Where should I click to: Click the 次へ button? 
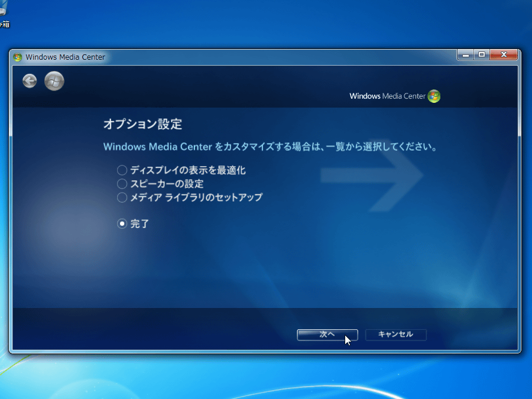[327, 335]
